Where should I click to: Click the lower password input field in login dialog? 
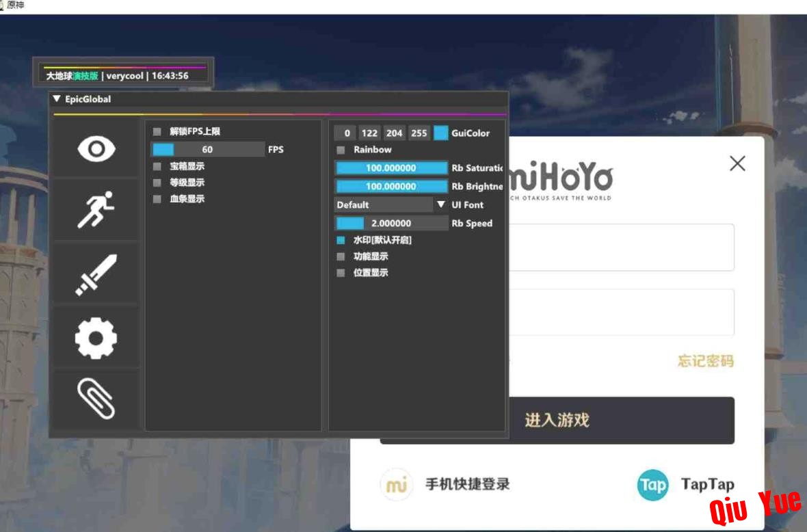tap(621, 312)
